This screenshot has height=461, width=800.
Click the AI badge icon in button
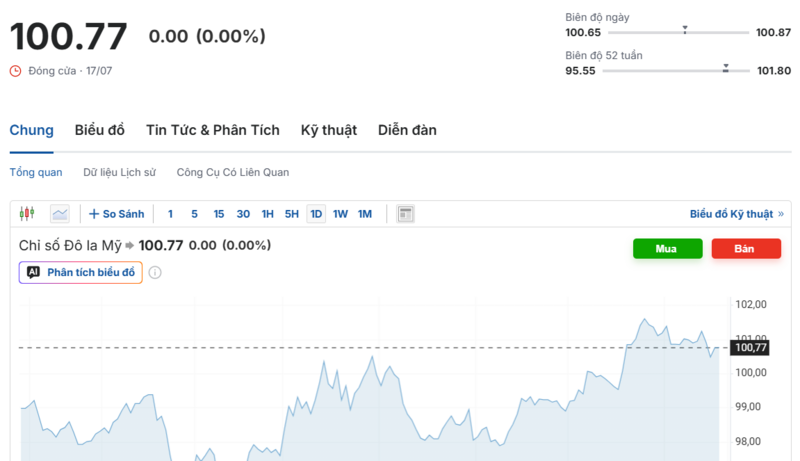33,272
